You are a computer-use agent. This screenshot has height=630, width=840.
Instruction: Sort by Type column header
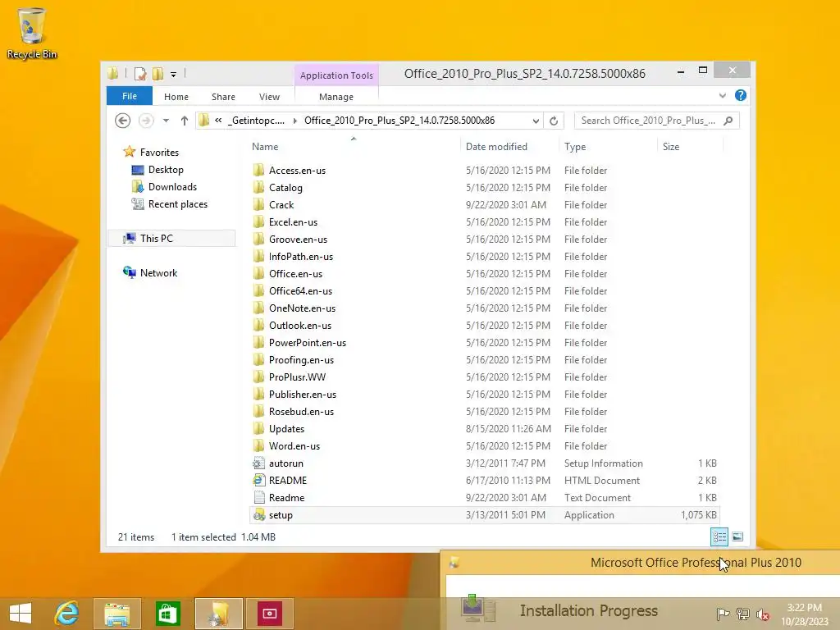point(575,147)
